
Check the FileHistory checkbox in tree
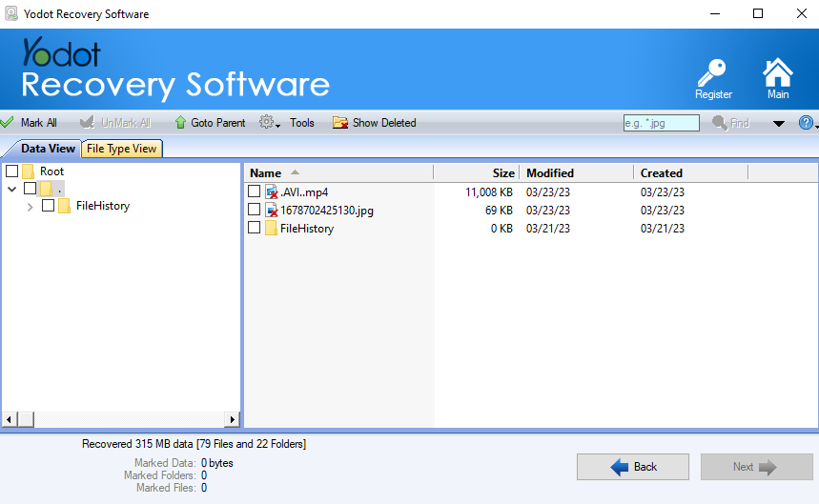coord(48,206)
